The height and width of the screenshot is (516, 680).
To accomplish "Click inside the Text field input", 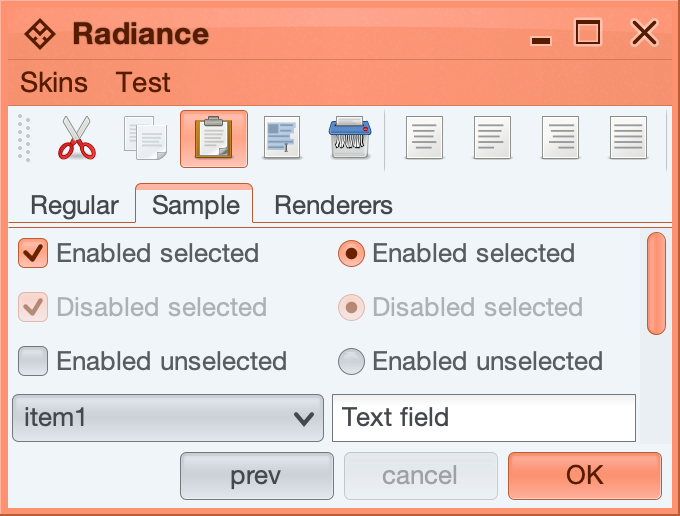I will 484,418.
